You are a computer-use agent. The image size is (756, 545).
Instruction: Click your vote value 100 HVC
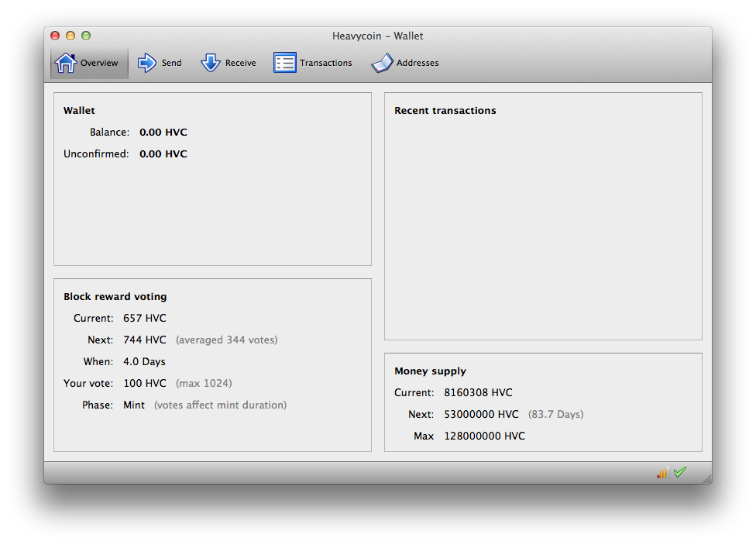click(145, 383)
